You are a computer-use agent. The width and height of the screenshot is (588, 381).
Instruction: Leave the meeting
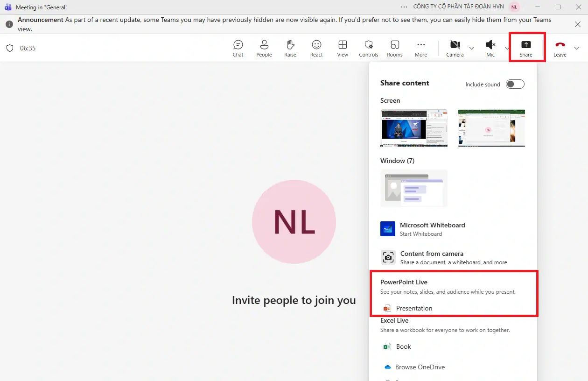click(560, 48)
